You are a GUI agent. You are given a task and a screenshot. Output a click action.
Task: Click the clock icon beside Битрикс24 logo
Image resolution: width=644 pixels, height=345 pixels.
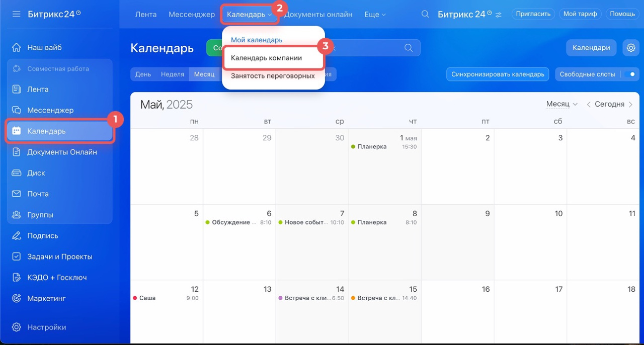[78, 12]
